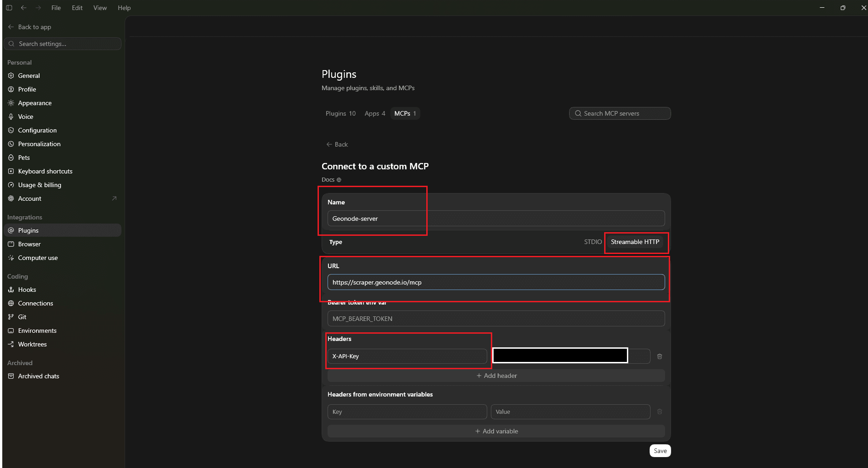Open Connections settings

[x=63, y=303]
